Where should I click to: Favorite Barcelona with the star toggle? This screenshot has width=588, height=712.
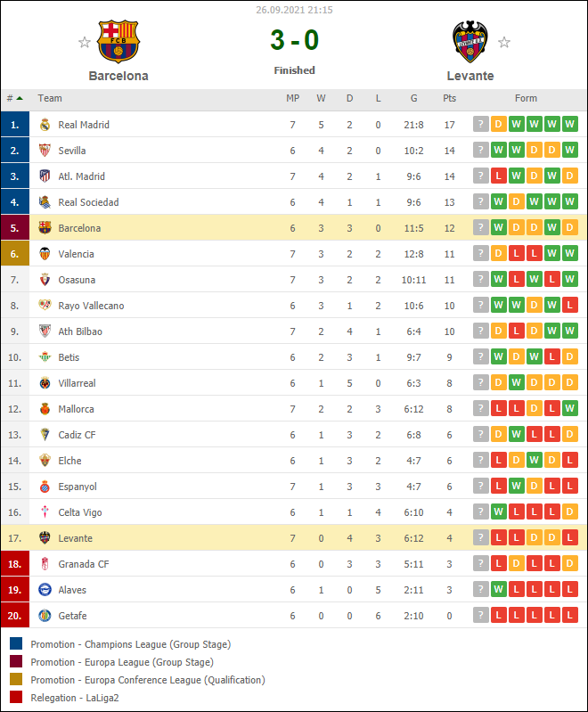coord(84,42)
